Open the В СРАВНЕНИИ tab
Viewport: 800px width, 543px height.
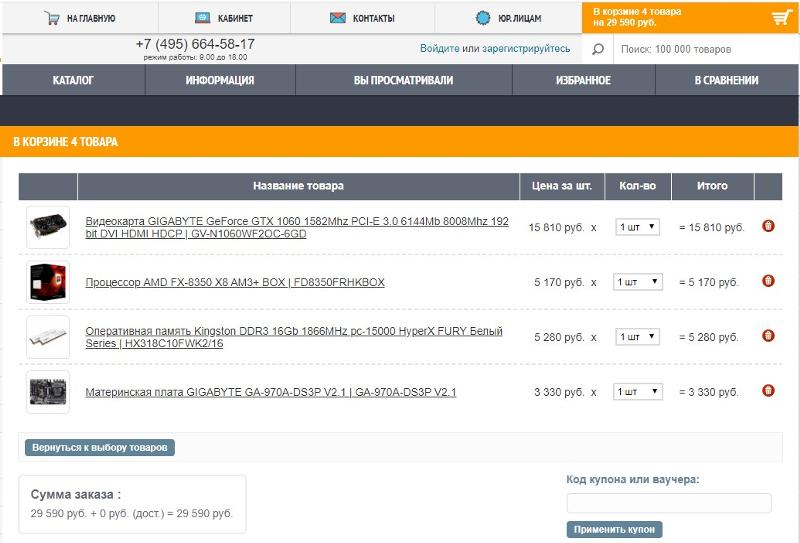[x=727, y=80]
